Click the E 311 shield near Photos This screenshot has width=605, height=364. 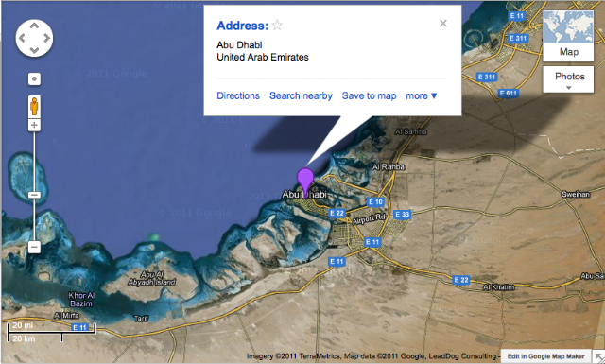[486, 77]
